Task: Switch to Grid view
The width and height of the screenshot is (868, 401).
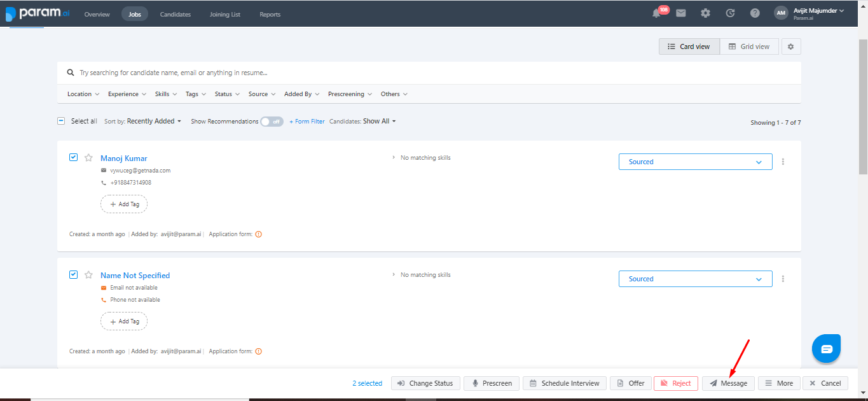Action: point(749,46)
